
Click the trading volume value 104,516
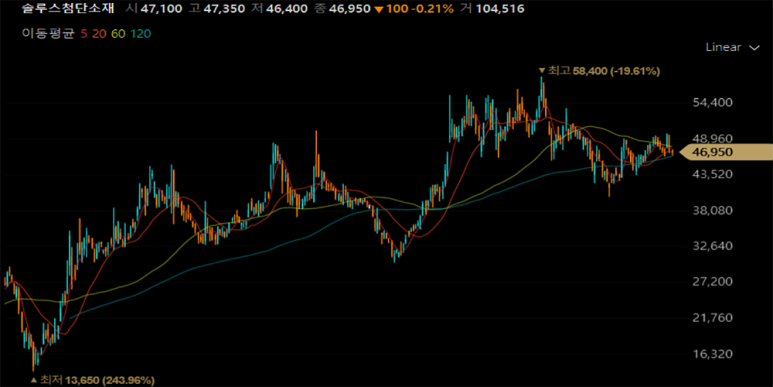(500, 8)
